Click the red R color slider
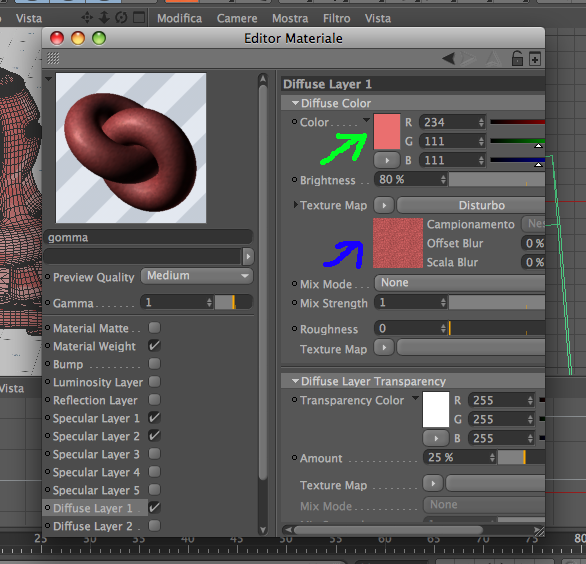The width and height of the screenshot is (586, 564). [x=518, y=122]
